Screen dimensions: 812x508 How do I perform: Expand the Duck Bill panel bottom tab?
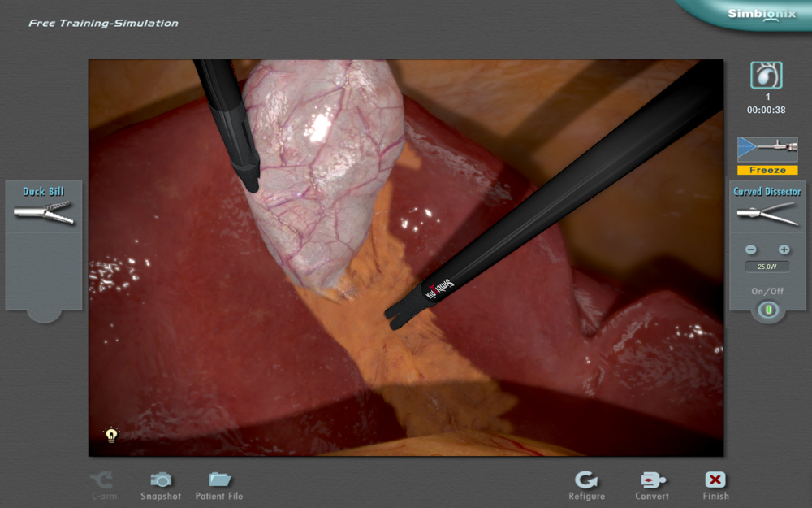tap(44, 315)
